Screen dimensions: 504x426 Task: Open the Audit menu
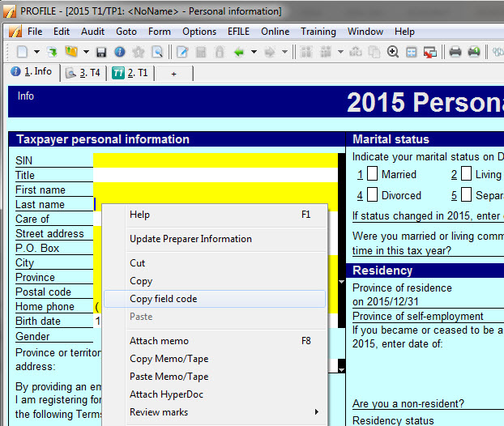click(x=92, y=32)
